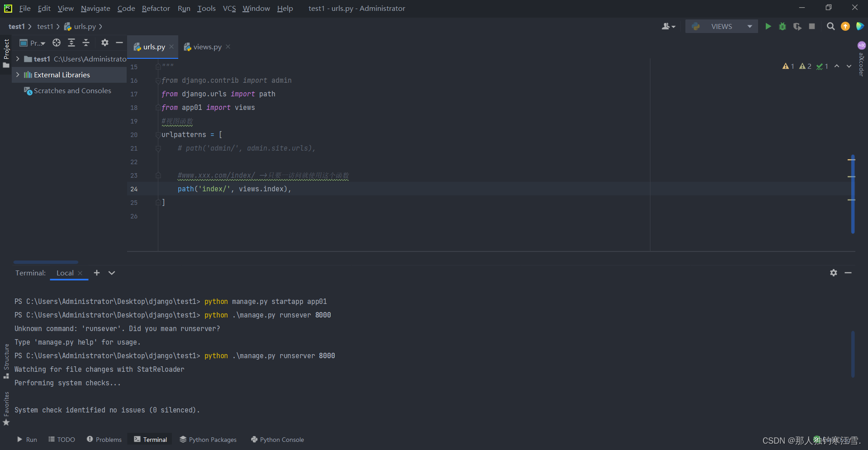Open Project panel options gear
The height and width of the screenshot is (450, 868).
(105, 43)
